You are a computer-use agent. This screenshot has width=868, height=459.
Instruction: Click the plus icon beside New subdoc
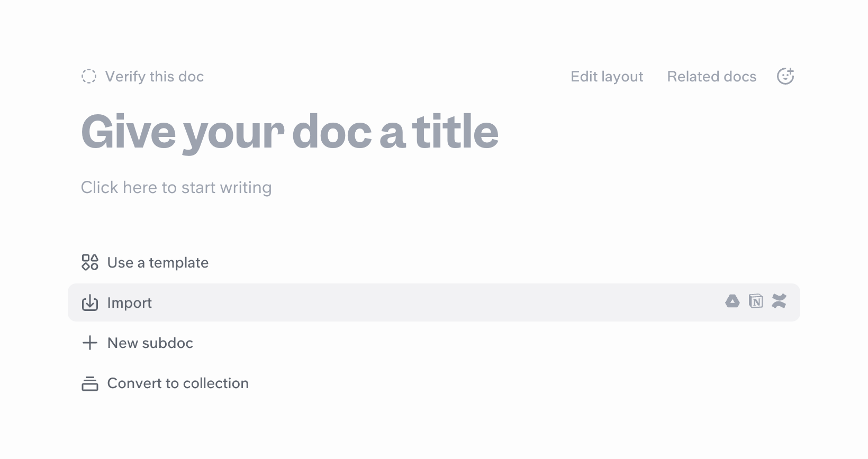(90, 343)
